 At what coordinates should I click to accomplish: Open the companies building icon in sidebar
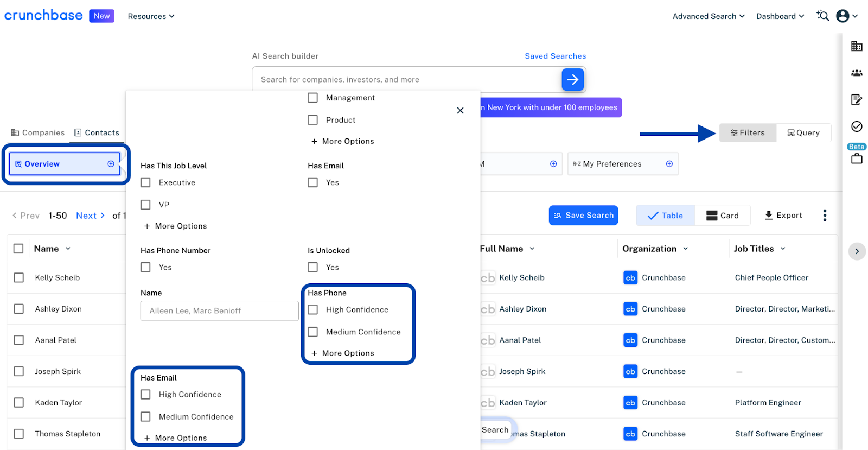[x=857, y=46]
